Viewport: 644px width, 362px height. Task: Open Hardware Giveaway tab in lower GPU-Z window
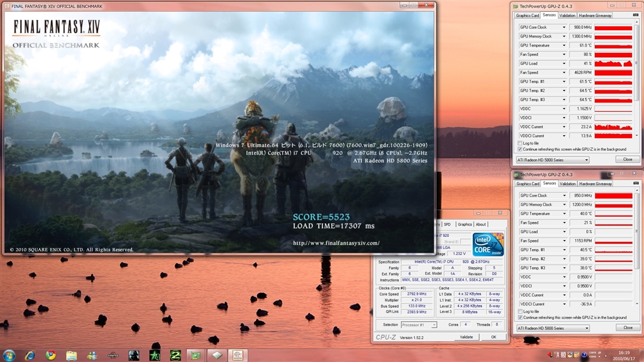coord(596,184)
